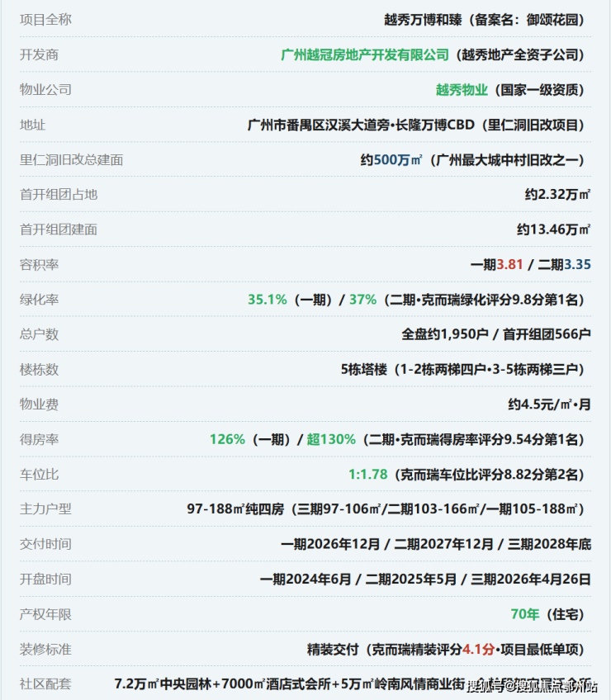
Task: Click the 约500万㎡ total area value
Action: point(391,159)
